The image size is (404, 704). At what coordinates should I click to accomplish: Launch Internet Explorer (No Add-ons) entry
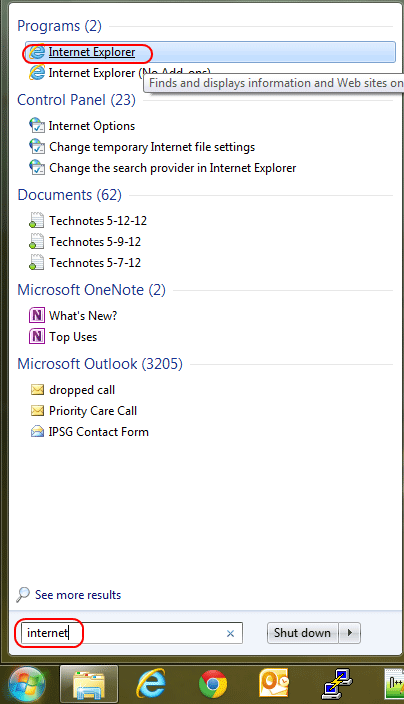[129, 73]
